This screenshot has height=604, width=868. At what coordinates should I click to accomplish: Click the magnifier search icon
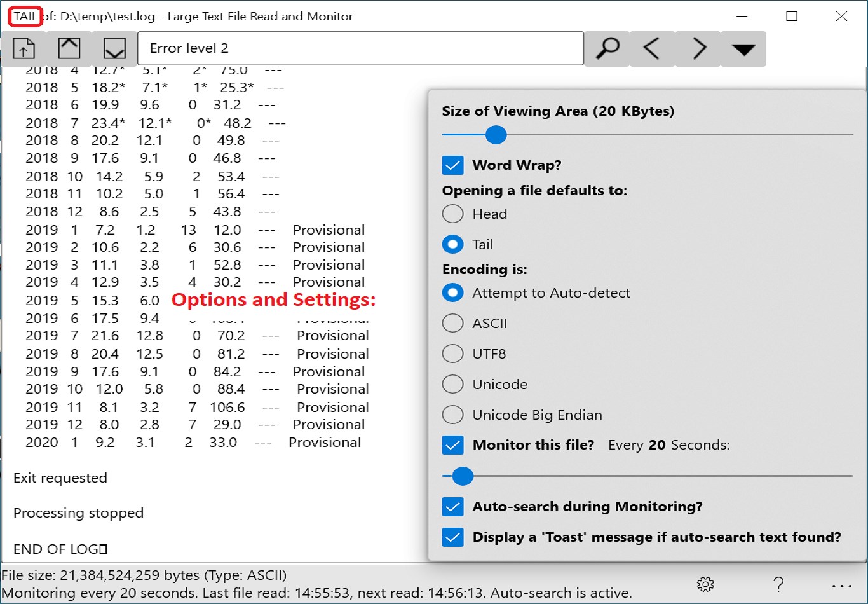click(x=607, y=48)
